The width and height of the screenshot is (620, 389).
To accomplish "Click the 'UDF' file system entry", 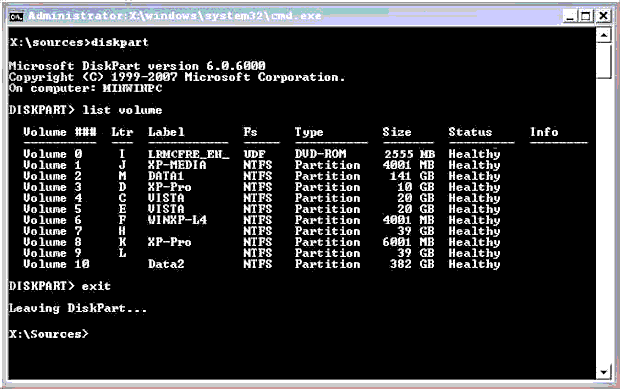I will click(254, 154).
